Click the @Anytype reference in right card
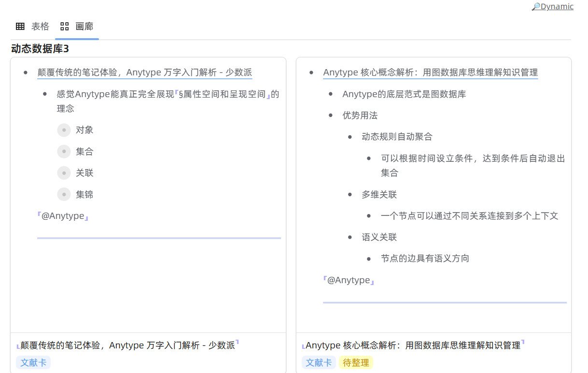 (x=349, y=280)
